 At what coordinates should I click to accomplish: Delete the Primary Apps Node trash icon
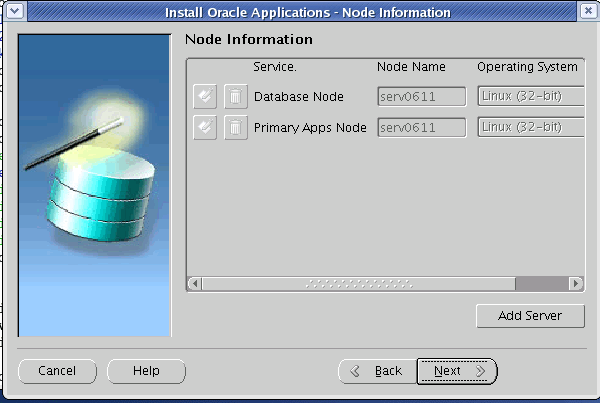pos(236,127)
